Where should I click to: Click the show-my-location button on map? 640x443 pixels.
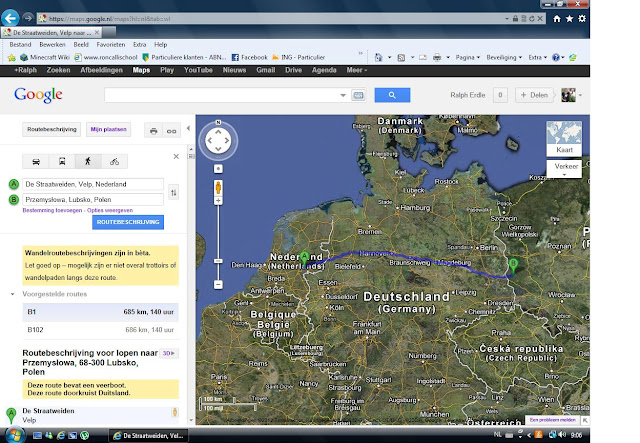pos(218,169)
